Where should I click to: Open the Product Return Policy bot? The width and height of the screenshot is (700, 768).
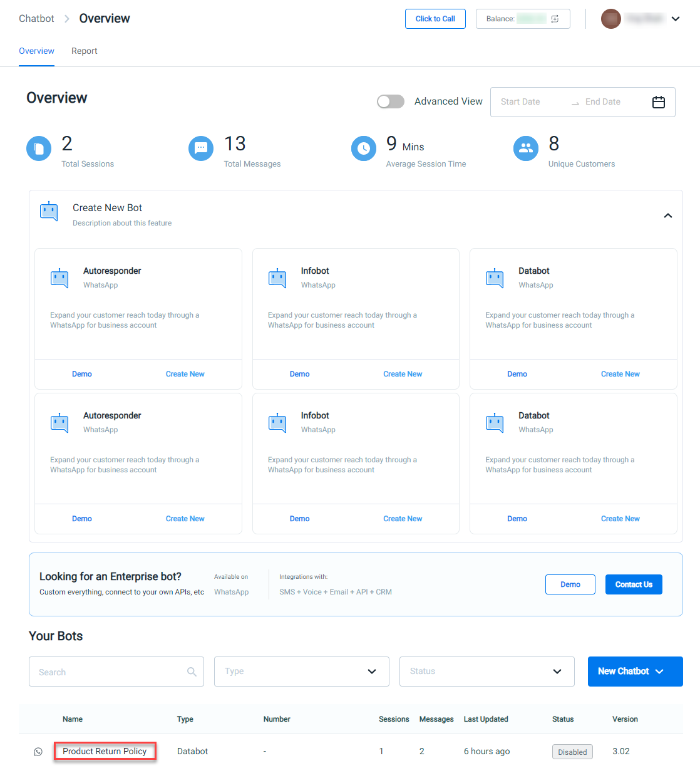pos(105,752)
